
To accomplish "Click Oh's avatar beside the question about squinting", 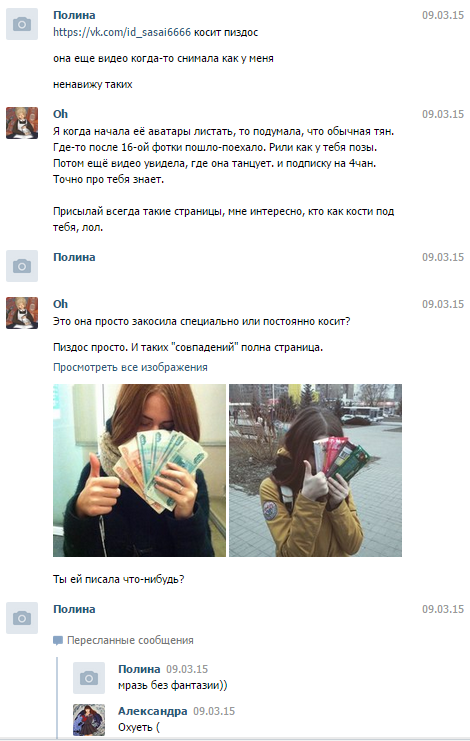I will click(x=22, y=313).
